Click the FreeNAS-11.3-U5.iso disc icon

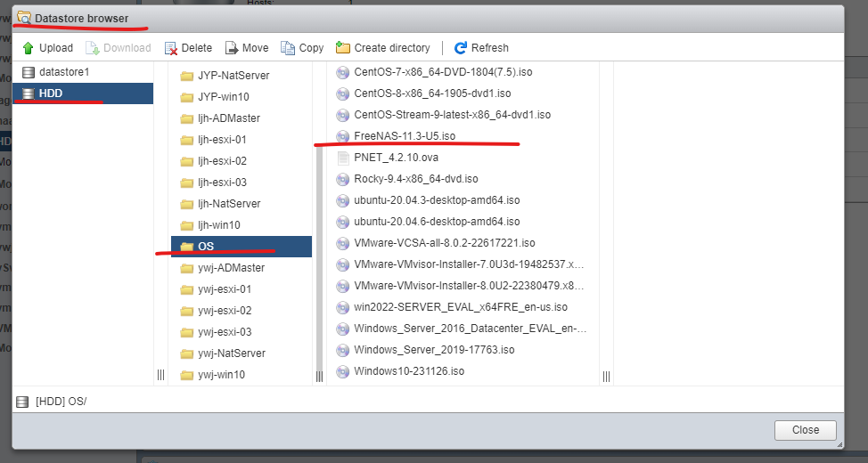pos(343,136)
